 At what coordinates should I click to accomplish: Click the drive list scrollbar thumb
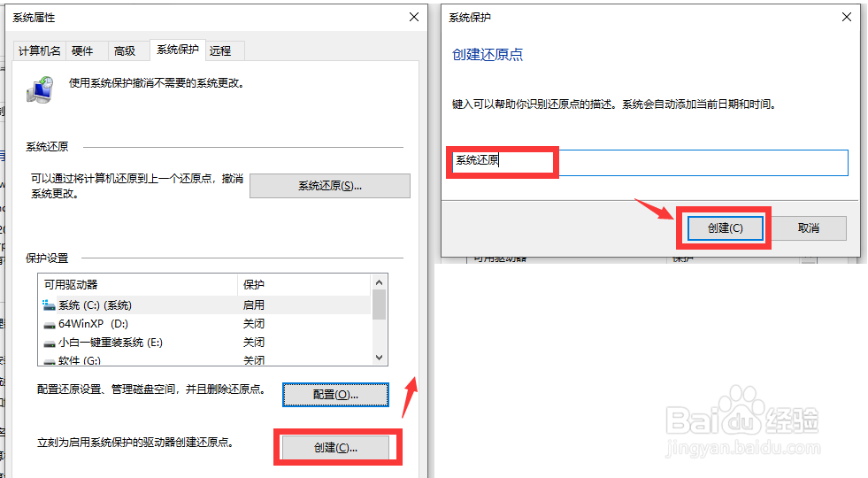pyautogui.click(x=380, y=305)
